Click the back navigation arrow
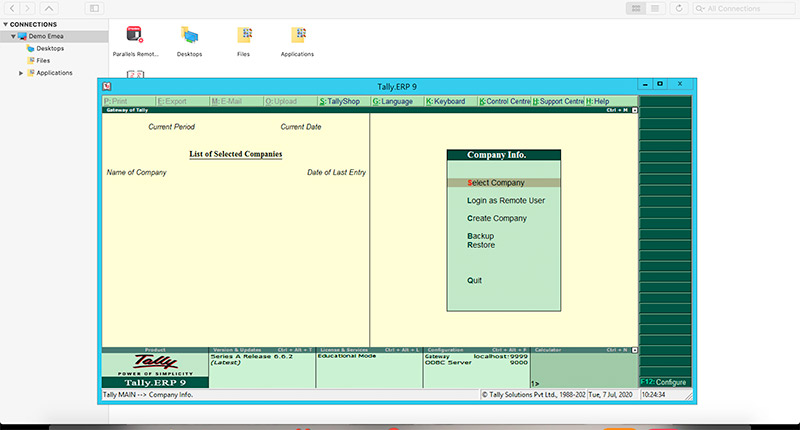 click(12, 8)
